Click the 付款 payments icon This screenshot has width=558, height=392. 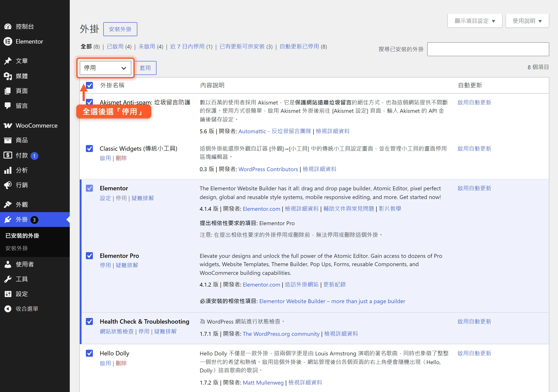tap(8, 155)
